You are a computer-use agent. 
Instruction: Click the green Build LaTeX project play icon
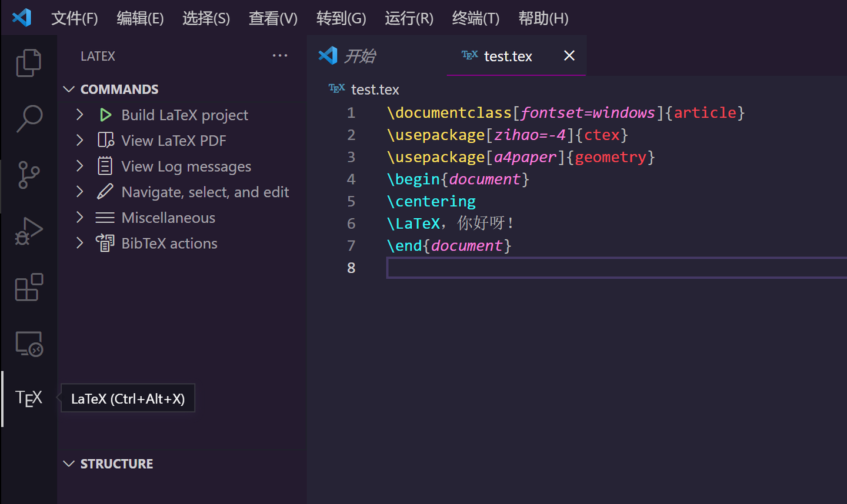105,115
